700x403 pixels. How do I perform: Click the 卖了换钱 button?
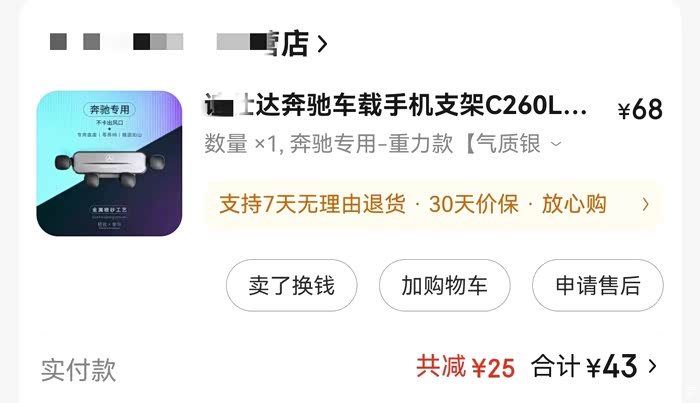tap(292, 285)
